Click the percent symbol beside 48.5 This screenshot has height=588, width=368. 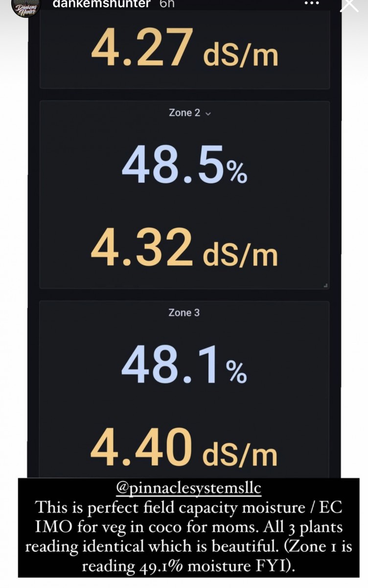click(x=237, y=174)
